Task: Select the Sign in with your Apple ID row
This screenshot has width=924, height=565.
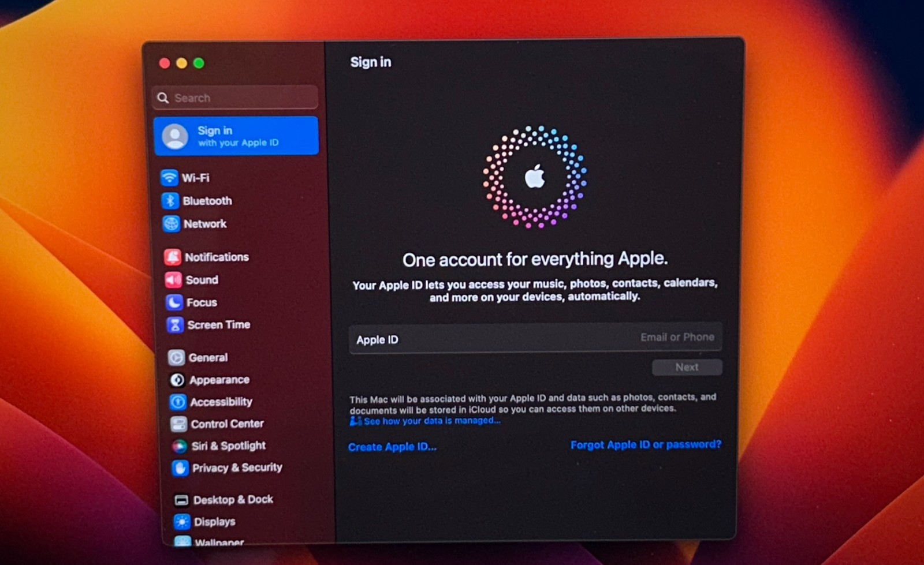Action: coord(236,136)
